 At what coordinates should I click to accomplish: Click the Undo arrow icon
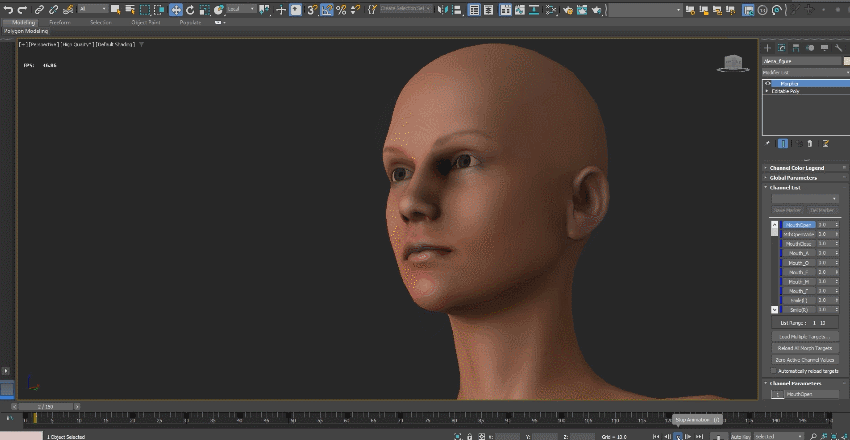(x=7, y=9)
